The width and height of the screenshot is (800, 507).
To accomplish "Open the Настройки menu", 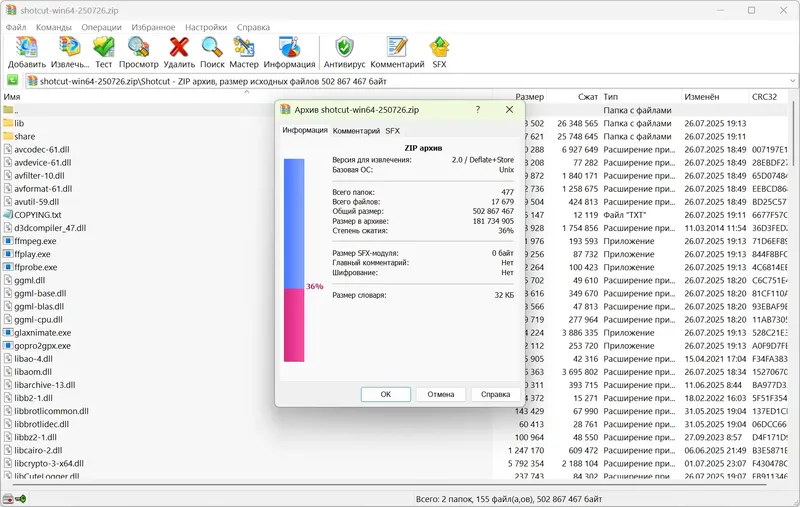I will (206, 27).
